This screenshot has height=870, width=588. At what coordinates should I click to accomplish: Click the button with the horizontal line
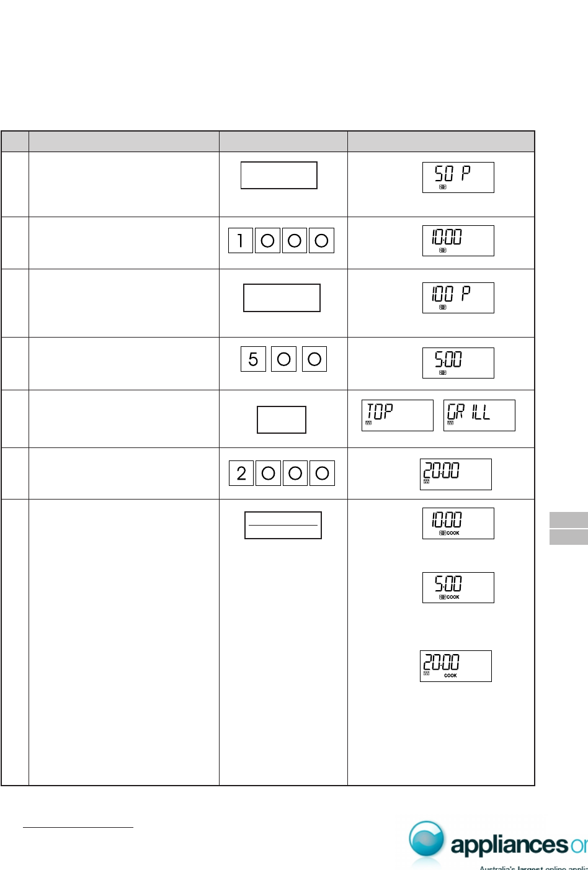[x=283, y=525]
